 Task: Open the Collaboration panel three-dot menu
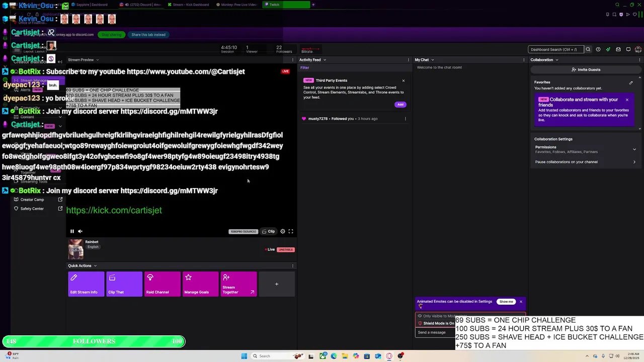(639, 60)
